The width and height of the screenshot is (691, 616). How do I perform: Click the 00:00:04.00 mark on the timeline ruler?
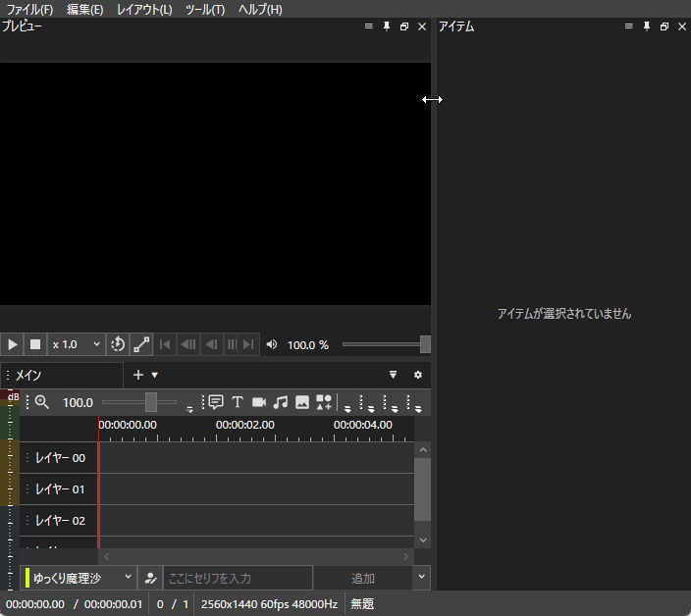coord(363,425)
